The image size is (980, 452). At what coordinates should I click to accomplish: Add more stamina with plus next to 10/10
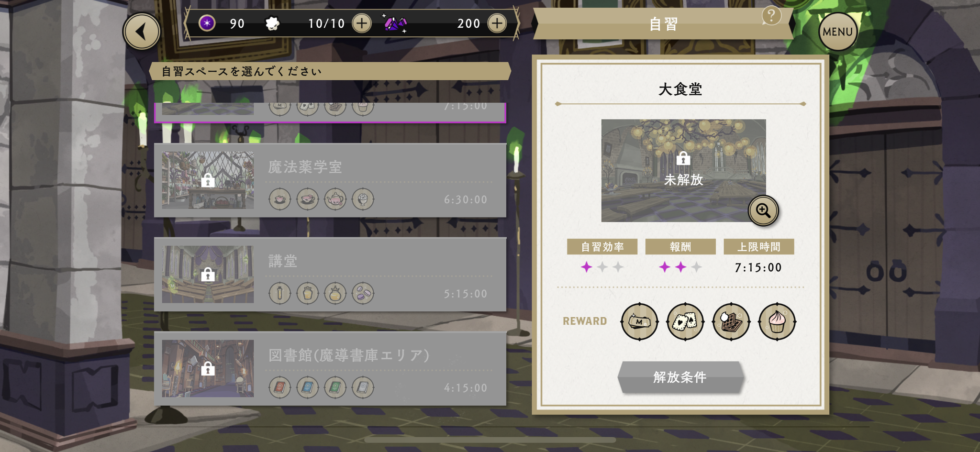362,23
